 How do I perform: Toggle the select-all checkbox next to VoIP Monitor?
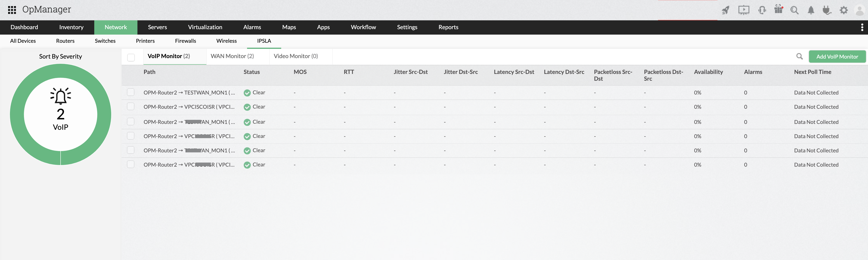[131, 57]
